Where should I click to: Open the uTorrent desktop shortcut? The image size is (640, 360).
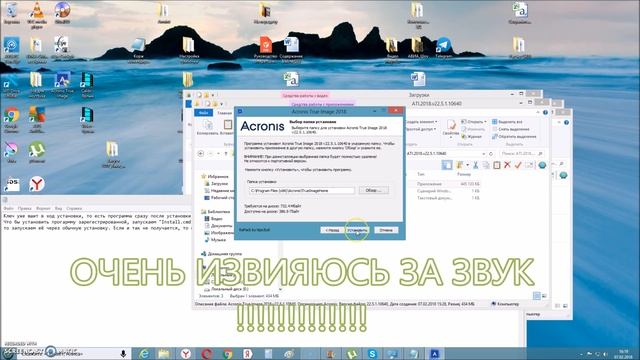tap(37, 153)
